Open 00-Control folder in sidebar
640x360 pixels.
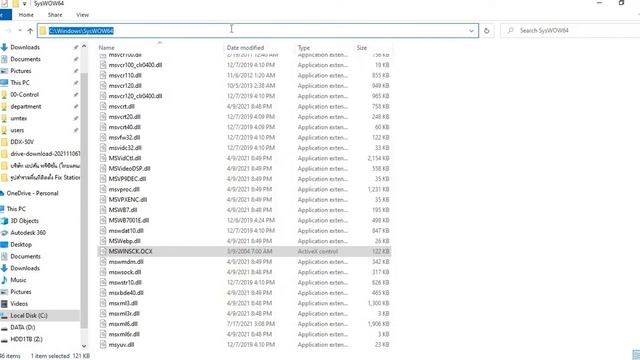click(x=24, y=95)
